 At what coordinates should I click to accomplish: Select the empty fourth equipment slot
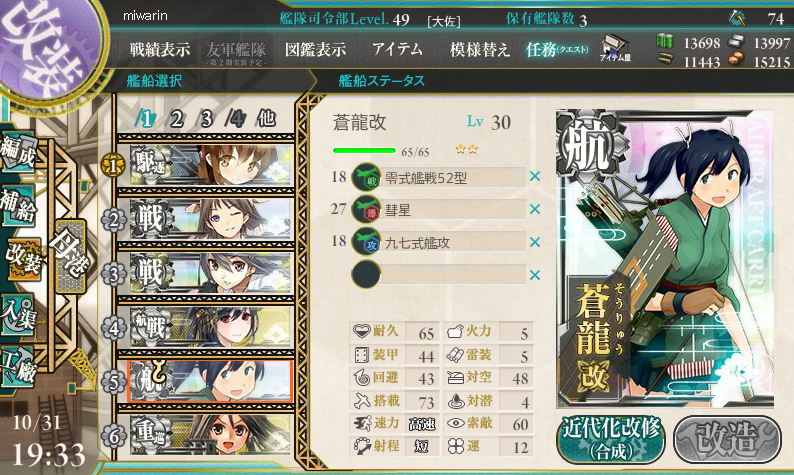coord(439,274)
